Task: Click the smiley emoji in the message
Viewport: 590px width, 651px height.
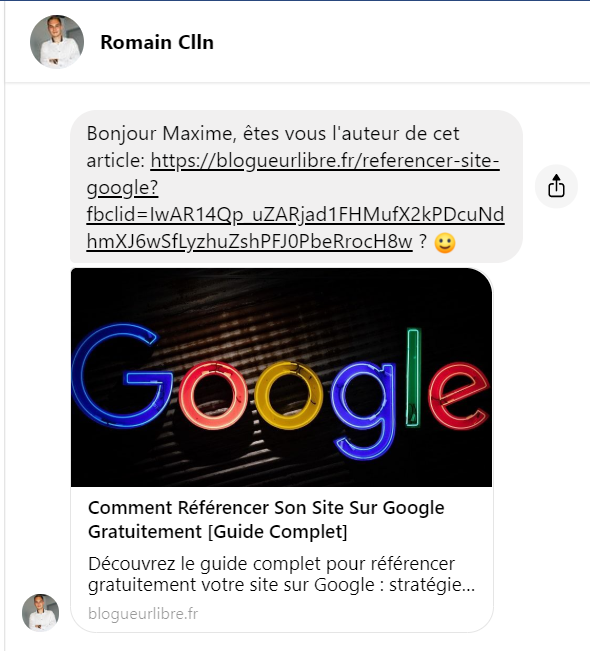Action: point(445,242)
